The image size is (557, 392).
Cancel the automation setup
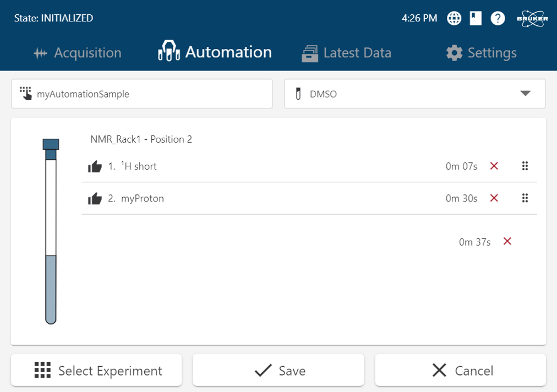click(x=460, y=371)
